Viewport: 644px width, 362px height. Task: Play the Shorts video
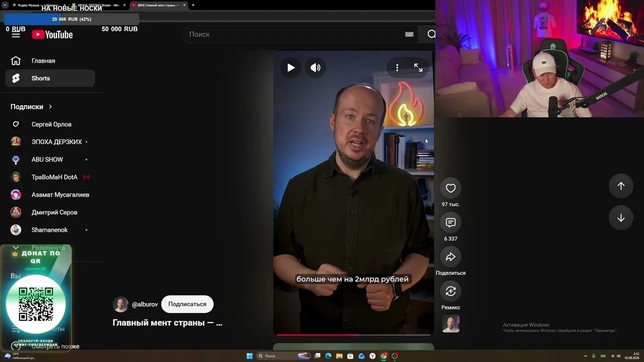pos(291,67)
